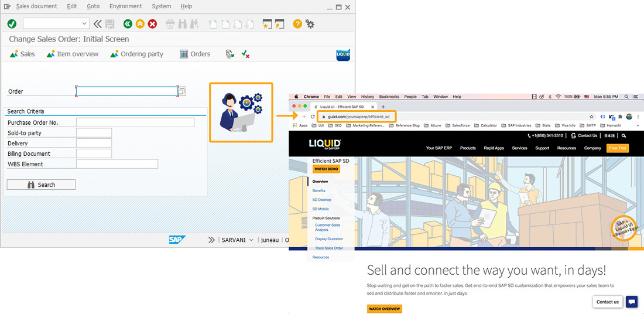This screenshot has width=644, height=314.
Task: Expand the status bar » chevron
Action: click(211, 240)
